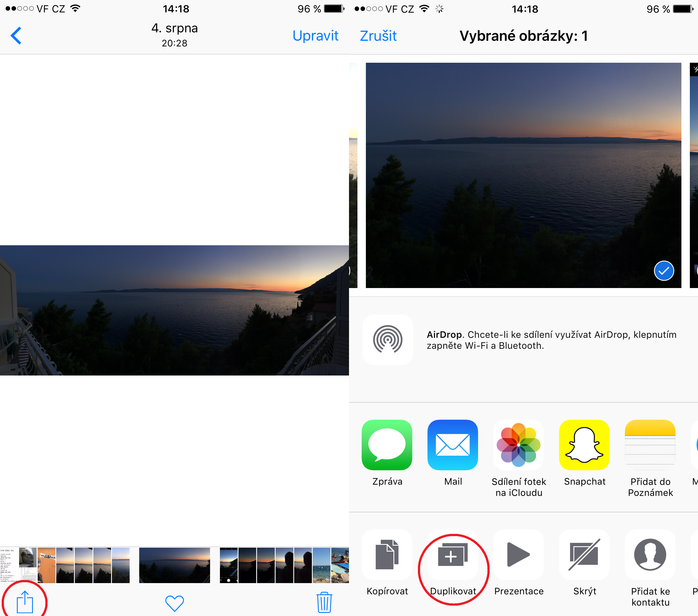Go back with the blue chevron
The image size is (698, 616).
point(16,35)
